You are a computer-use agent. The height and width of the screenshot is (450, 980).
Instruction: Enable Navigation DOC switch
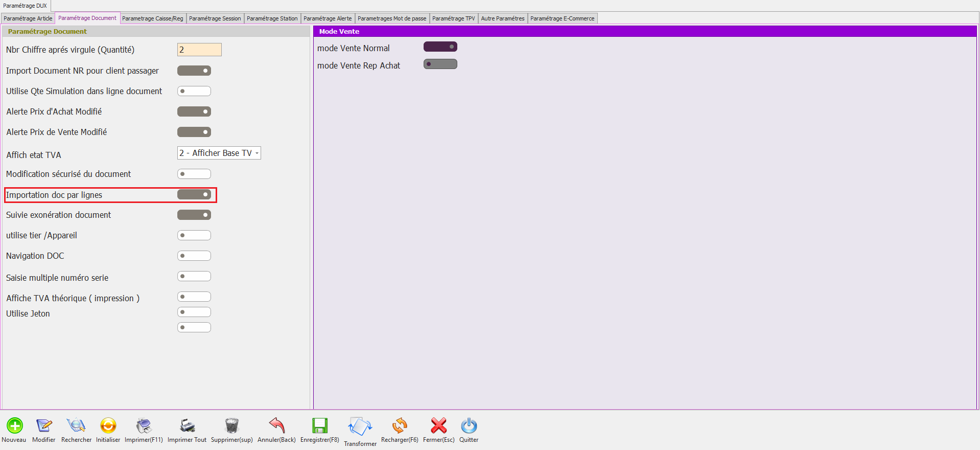click(194, 256)
